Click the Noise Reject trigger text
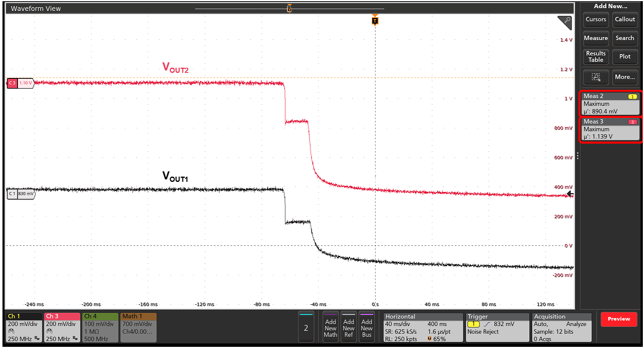The height and width of the screenshot is (348, 644). tap(483, 332)
